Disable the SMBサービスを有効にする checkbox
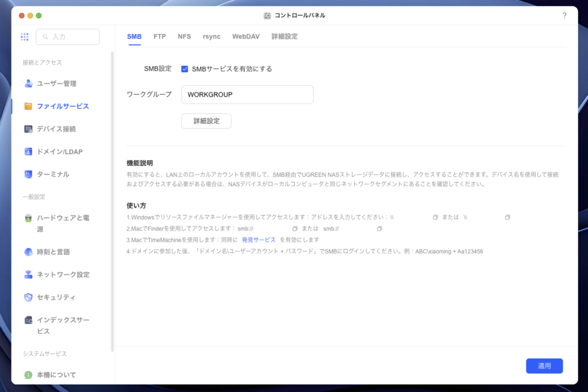 185,69
